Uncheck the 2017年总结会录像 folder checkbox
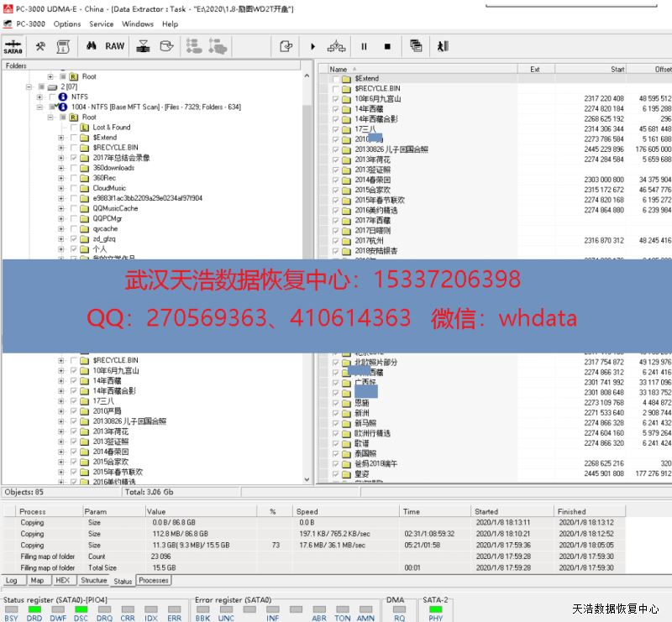The width and height of the screenshot is (672, 622). (x=74, y=158)
